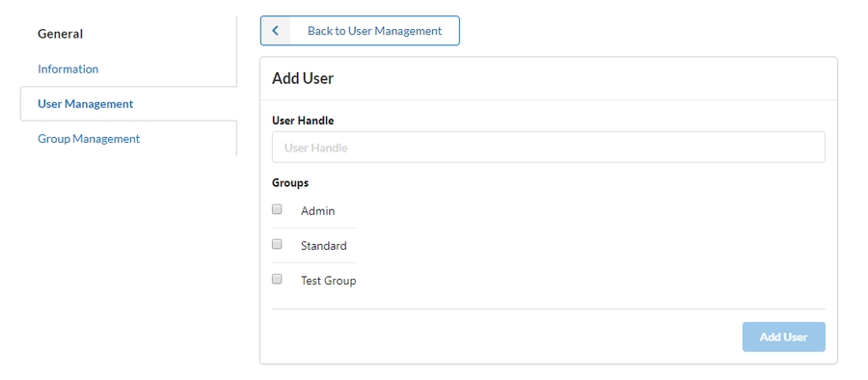Image resolution: width=868 pixels, height=380 pixels.
Task: Go back to User Management
Action: pos(360,31)
